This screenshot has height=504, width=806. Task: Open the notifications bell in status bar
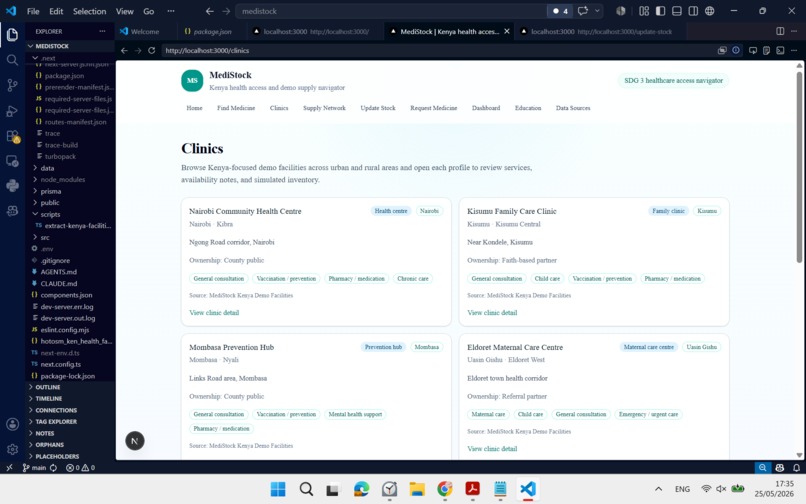pos(796,467)
